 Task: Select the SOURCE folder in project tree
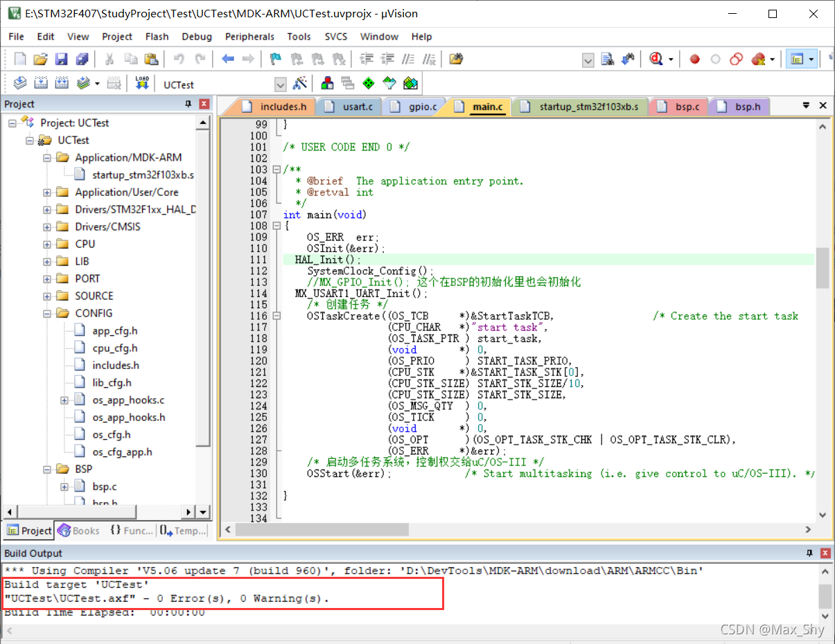click(x=94, y=296)
